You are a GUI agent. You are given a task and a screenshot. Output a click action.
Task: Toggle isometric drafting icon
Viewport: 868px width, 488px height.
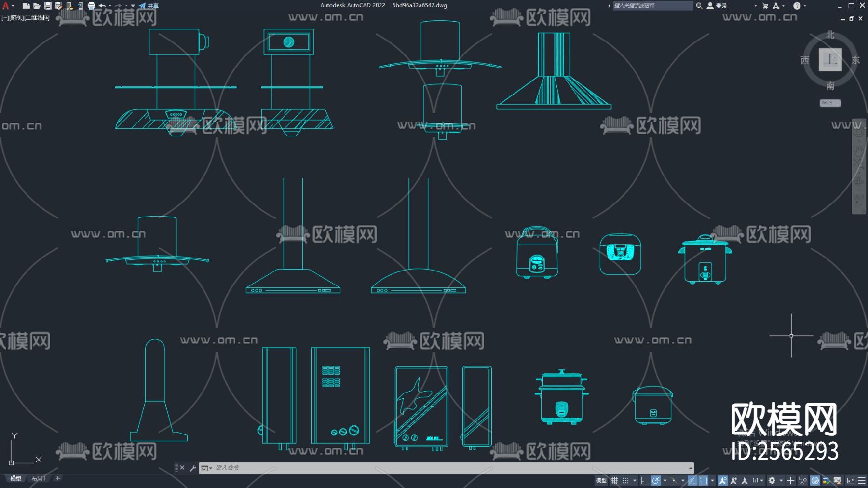click(674, 480)
